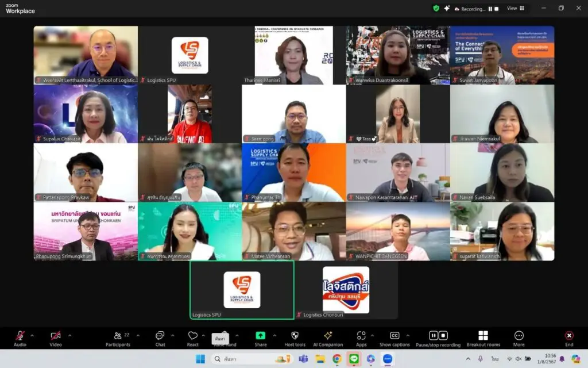Enable Show captions

point(394,338)
